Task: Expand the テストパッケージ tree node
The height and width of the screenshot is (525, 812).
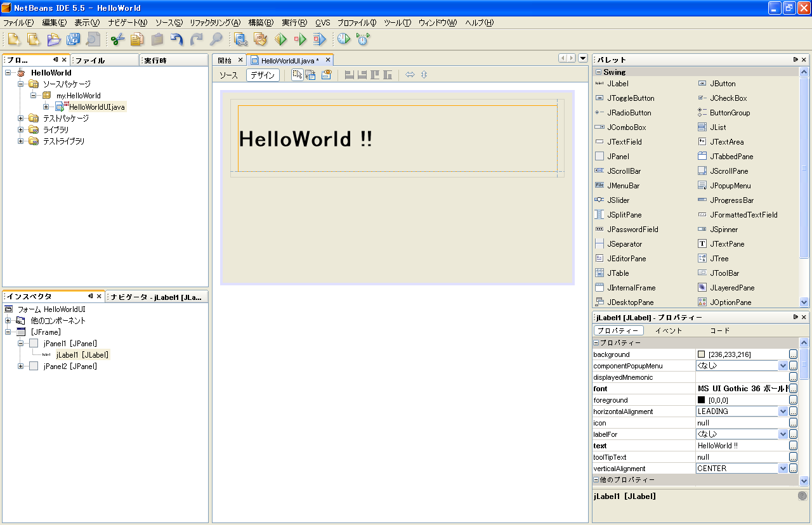Action: (21, 119)
